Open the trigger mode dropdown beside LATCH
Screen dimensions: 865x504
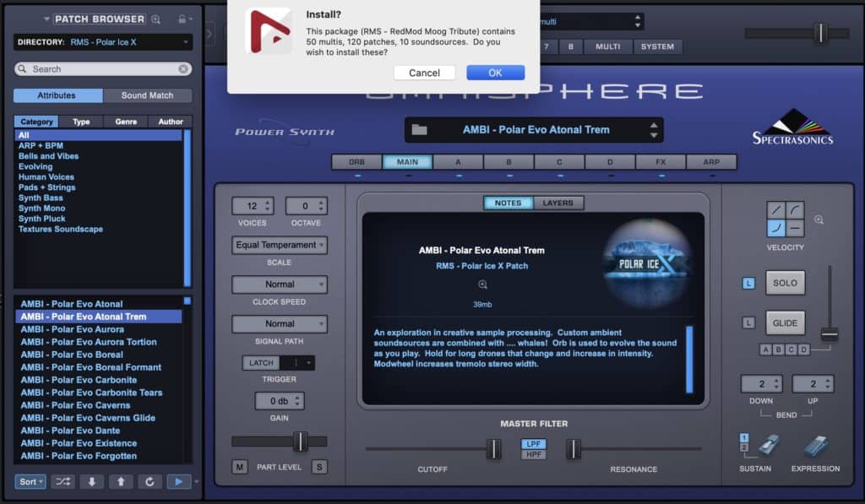pos(298,363)
